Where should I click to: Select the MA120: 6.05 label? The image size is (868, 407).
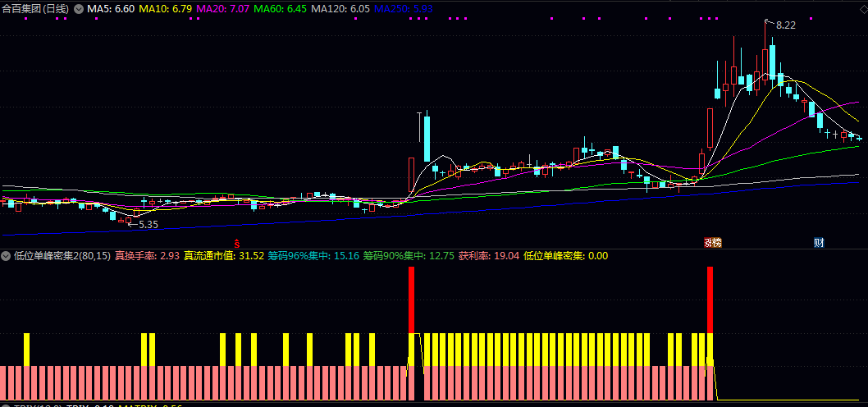pos(340,9)
